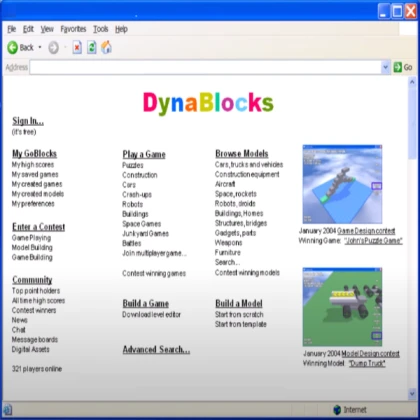Click the Search... link under models
420x420 pixels.
click(227, 262)
